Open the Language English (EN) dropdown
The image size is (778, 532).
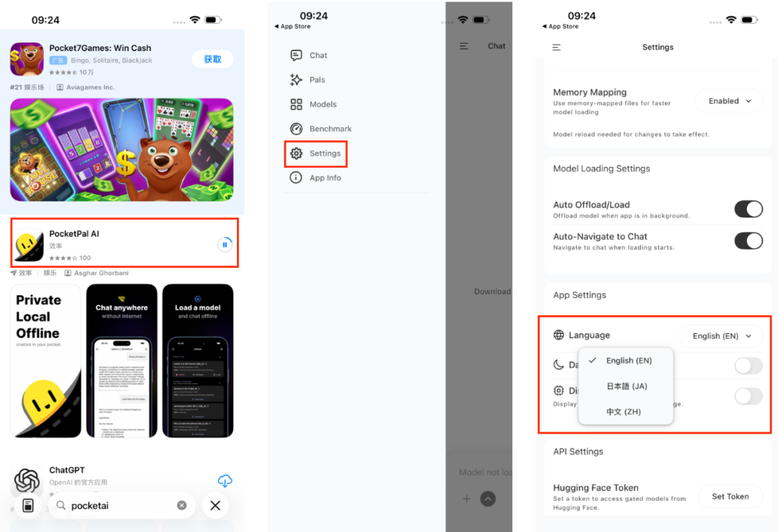point(721,335)
